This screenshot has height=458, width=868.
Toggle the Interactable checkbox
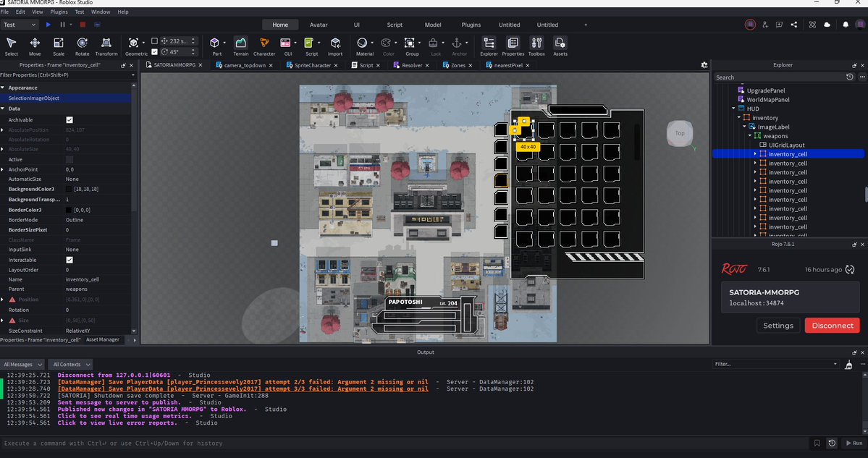click(x=69, y=260)
